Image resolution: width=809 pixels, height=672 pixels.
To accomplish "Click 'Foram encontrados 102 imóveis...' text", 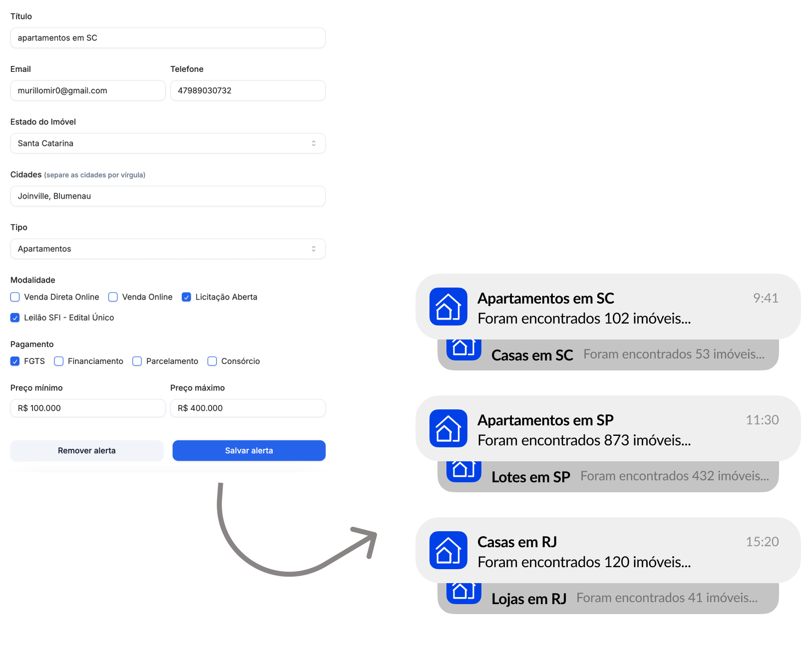I will [584, 318].
